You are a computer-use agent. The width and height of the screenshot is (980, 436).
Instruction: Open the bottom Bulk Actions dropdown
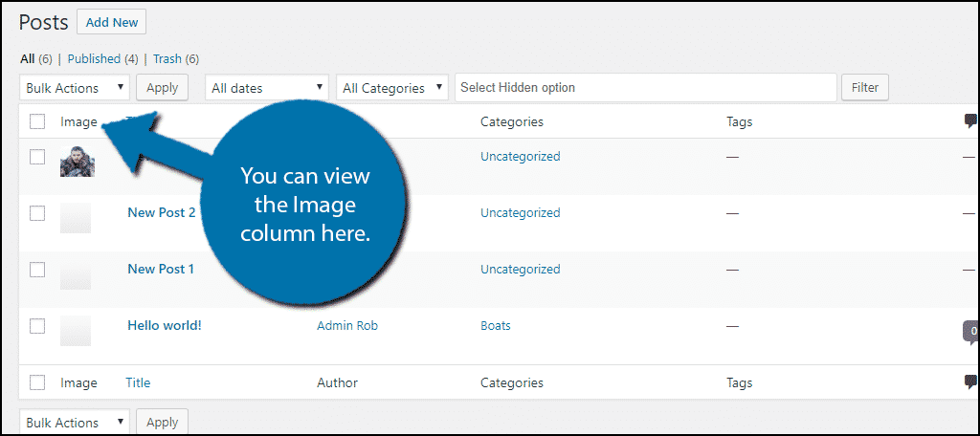pos(75,423)
